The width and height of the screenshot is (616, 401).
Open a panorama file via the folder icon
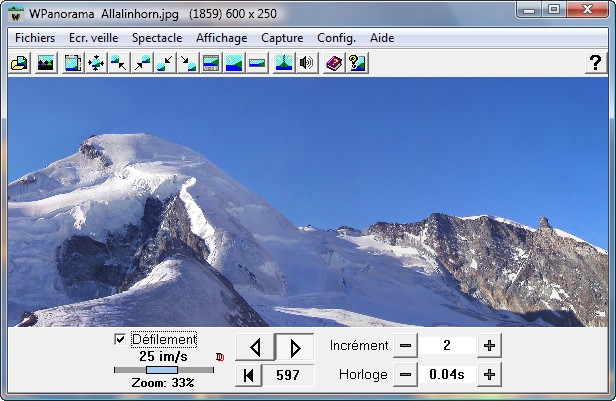pos(20,63)
